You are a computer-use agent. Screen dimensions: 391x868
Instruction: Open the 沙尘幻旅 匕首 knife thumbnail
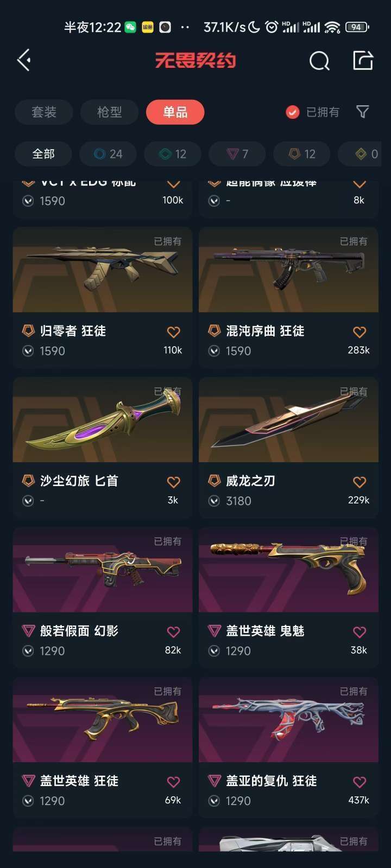click(103, 420)
